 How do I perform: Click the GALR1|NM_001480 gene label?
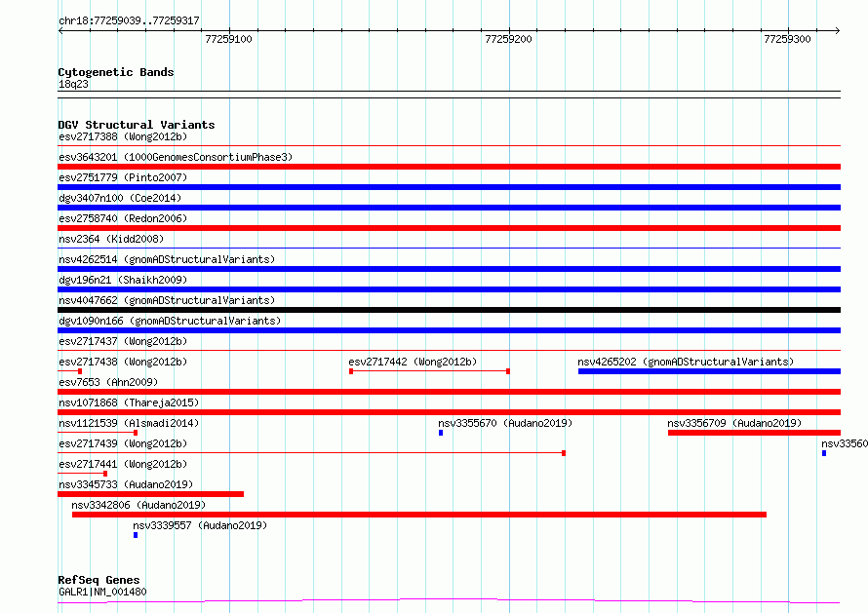102,592
